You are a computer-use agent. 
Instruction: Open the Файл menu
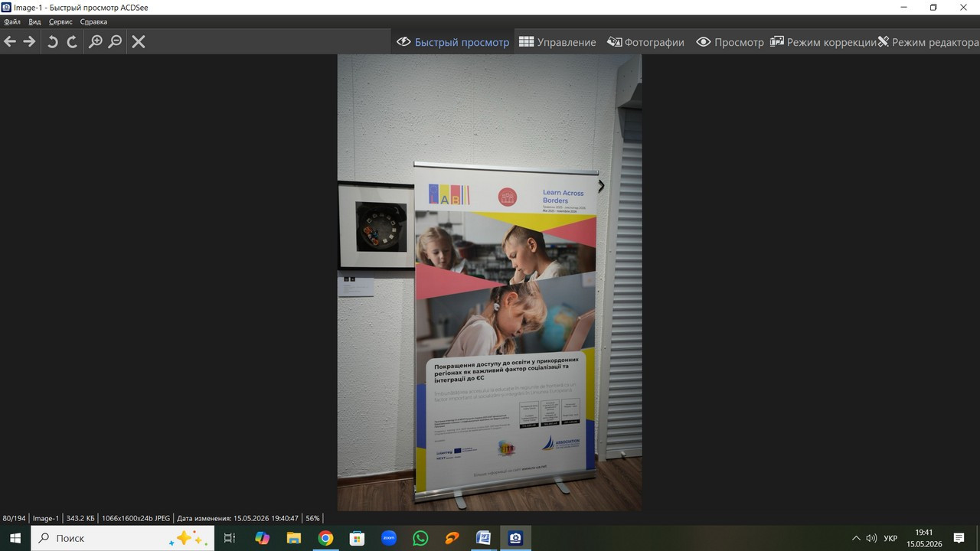12,22
